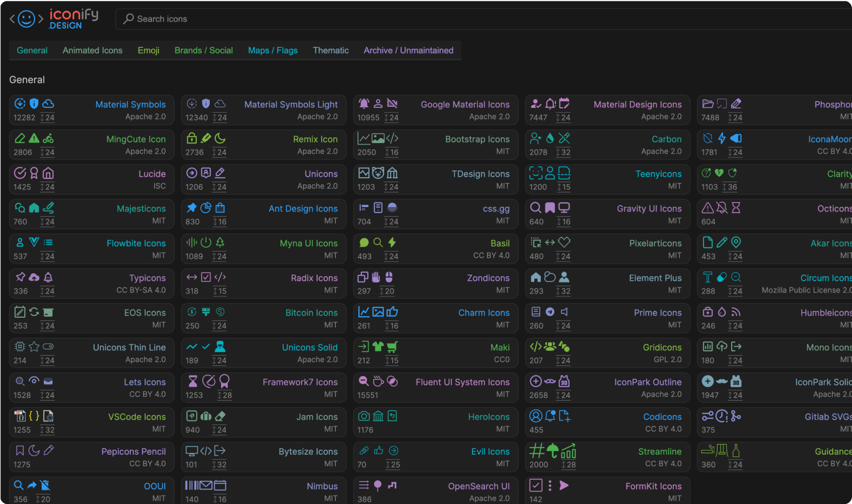
Task: Click the moon icon in Remix Icon card
Action: [x=220, y=138]
